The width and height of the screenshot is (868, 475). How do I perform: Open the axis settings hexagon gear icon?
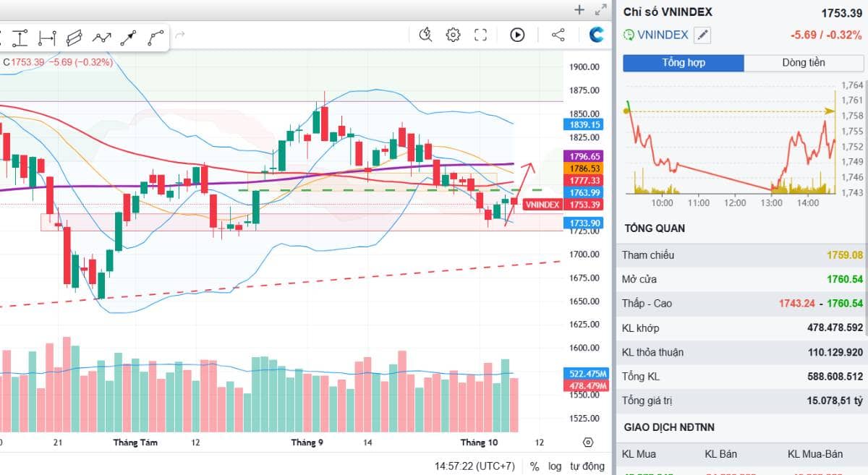coord(587,442)
